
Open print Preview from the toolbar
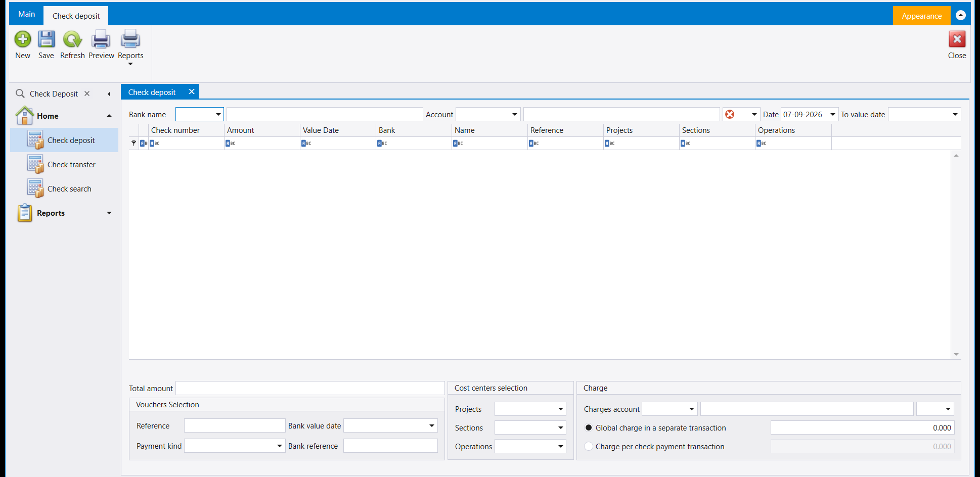tap(101, 39)
